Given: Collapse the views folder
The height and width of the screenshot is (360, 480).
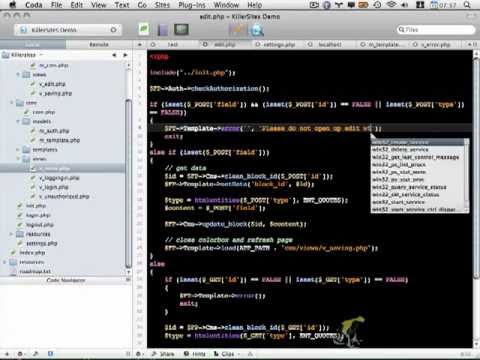Looking at the screenshot, I should 18,75.
